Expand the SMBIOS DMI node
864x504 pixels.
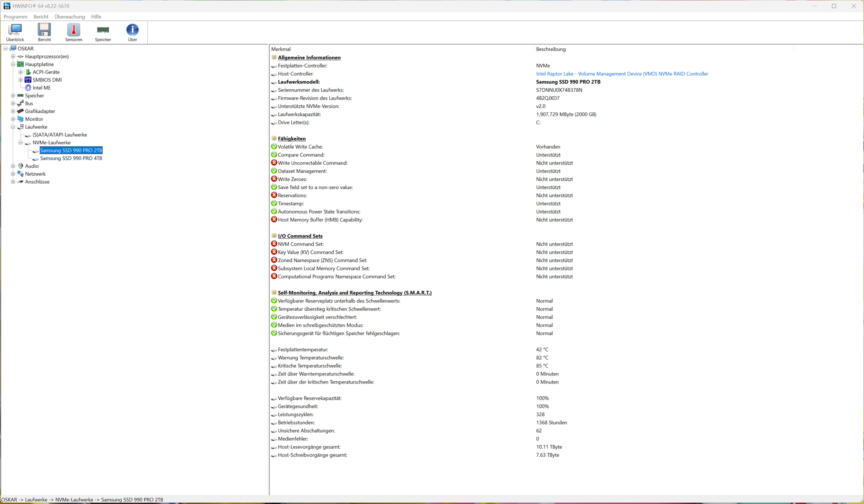point(21,80)
